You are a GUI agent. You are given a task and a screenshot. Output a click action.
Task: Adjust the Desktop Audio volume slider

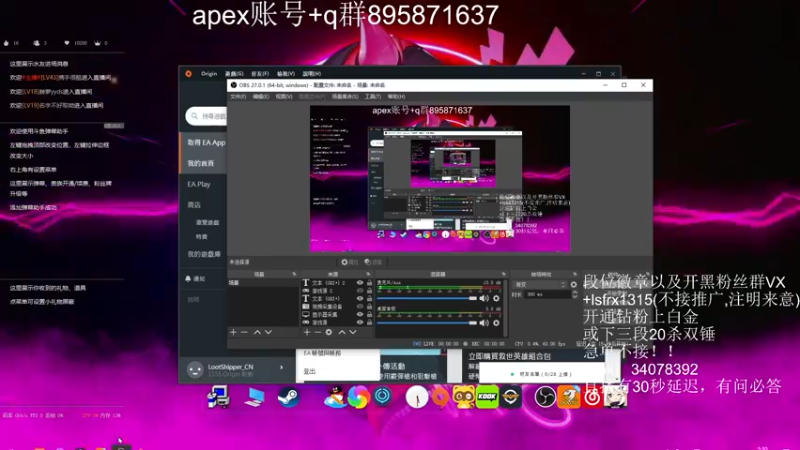(x=427, y=322)
